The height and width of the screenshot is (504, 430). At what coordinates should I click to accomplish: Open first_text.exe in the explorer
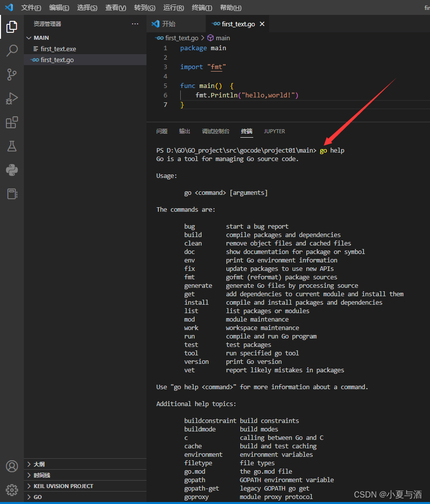pyautogui.click(x=85, y=49)
